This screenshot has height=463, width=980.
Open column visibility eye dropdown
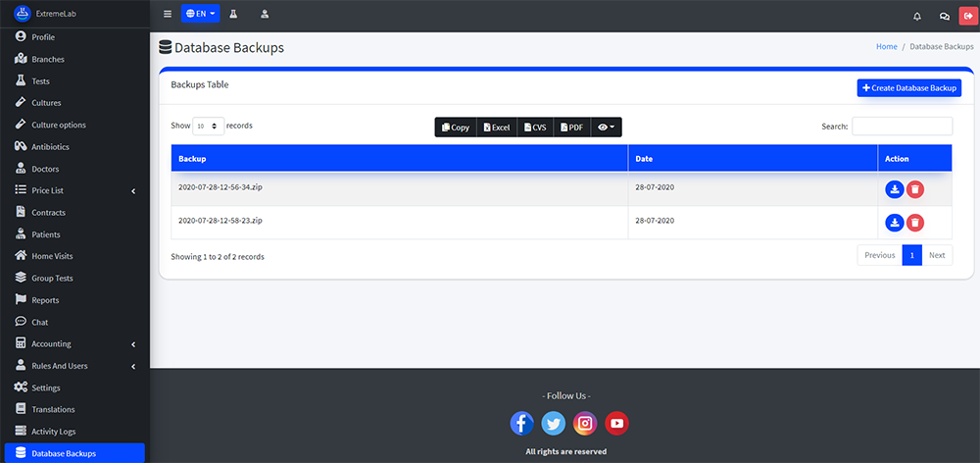[x=607, y=128]
